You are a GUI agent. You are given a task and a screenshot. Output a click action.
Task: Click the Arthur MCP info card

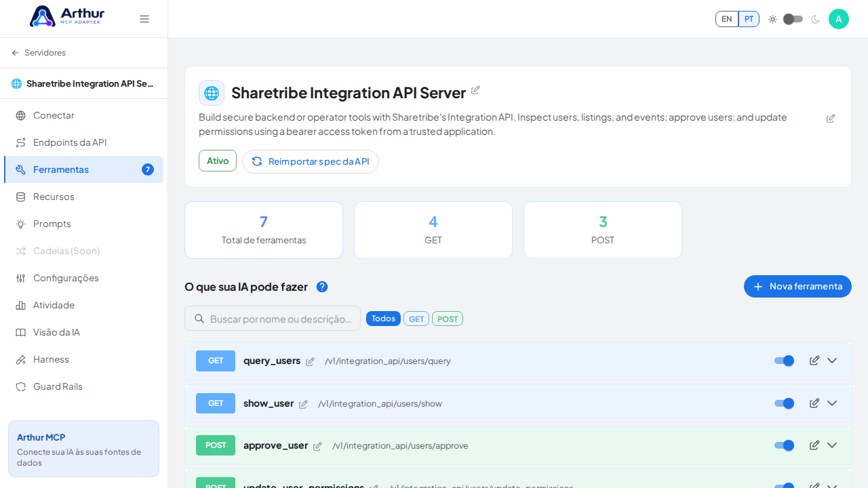[x=83, y=449]
